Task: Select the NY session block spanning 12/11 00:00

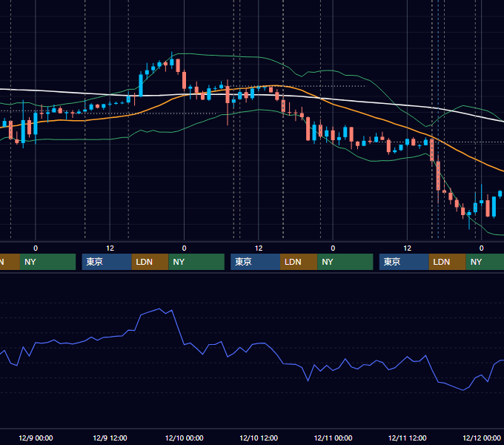Action: [x=345, y=262]
